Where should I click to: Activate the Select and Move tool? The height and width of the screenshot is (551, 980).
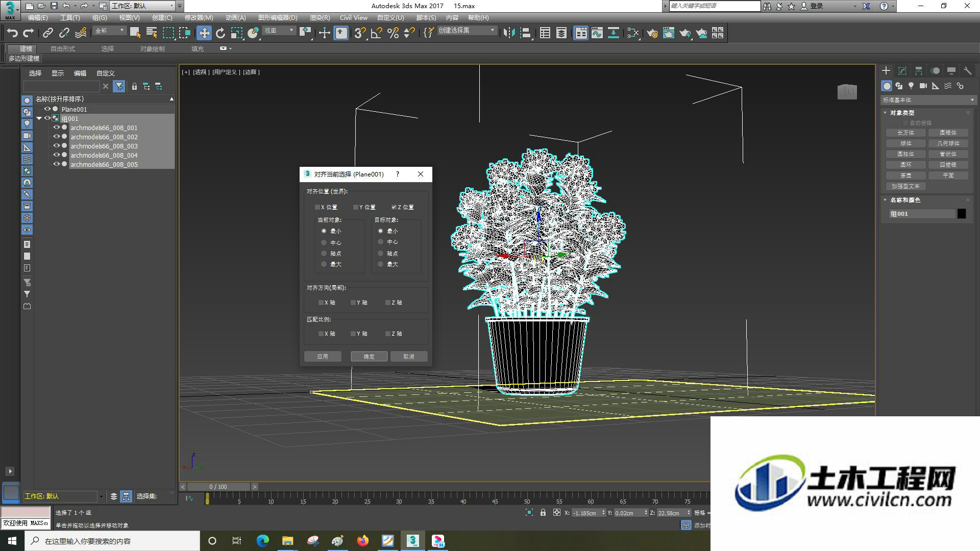[x=204, y=33]
